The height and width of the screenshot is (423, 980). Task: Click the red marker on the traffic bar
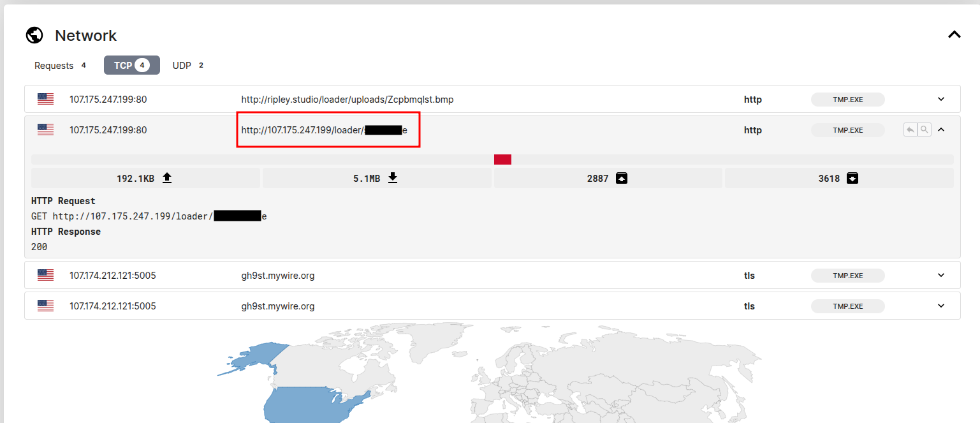point(502,160)
